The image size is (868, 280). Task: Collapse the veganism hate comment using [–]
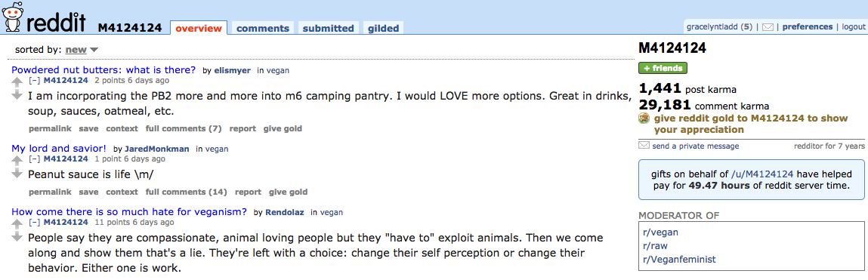click(34, 222)
